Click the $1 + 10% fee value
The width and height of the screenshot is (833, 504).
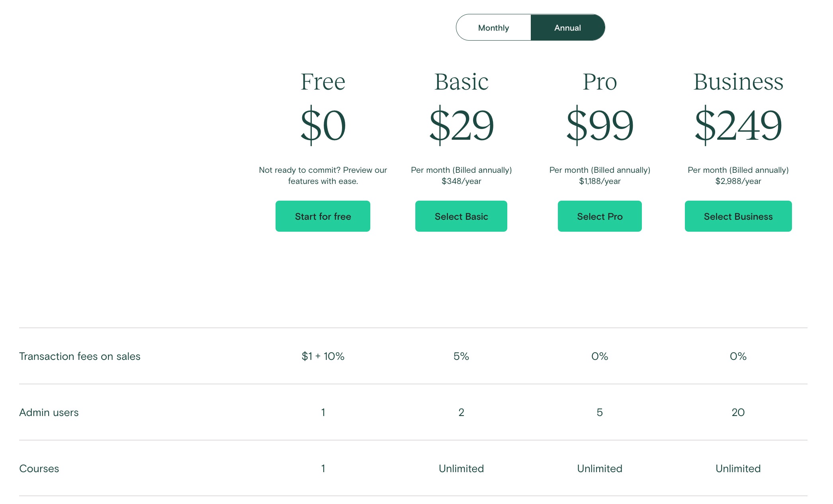click(x=323, y=356)
